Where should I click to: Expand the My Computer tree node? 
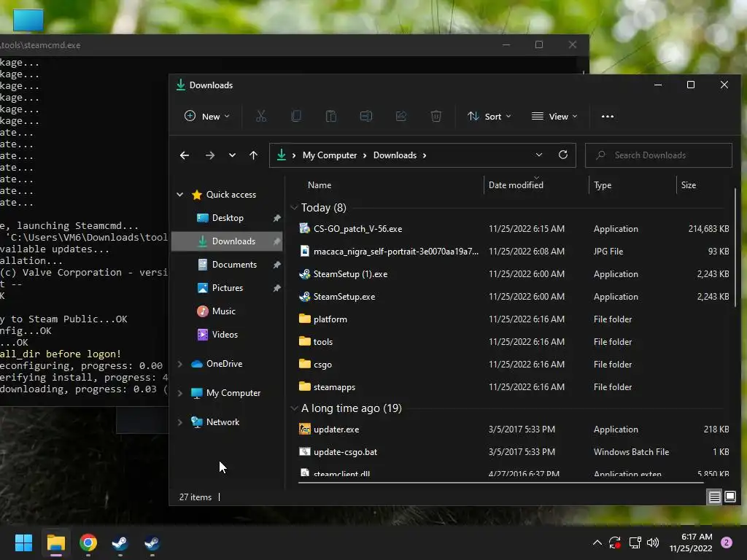(x=180, y=393)
